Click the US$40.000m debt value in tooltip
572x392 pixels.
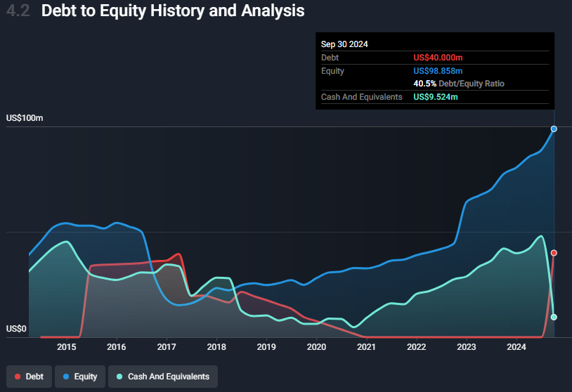(438, 58)
